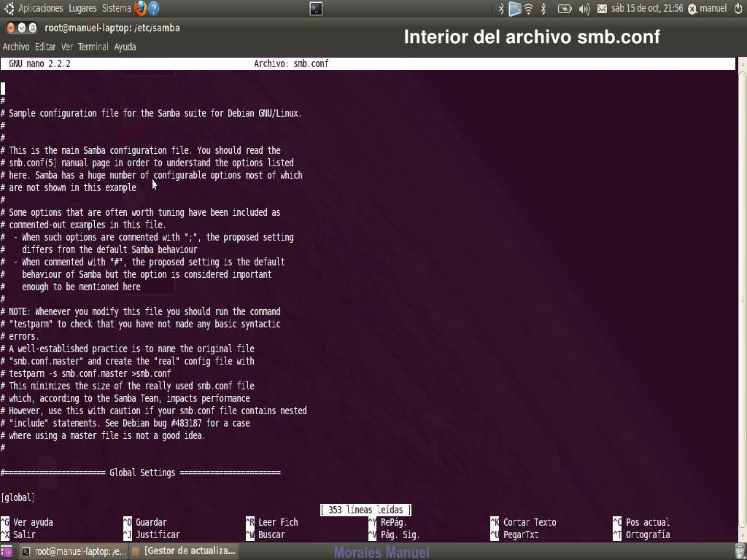This screenshot has width=747, height=560.
Task: Click line 'are not shown in this example'
Action: [x=69, y=187]
